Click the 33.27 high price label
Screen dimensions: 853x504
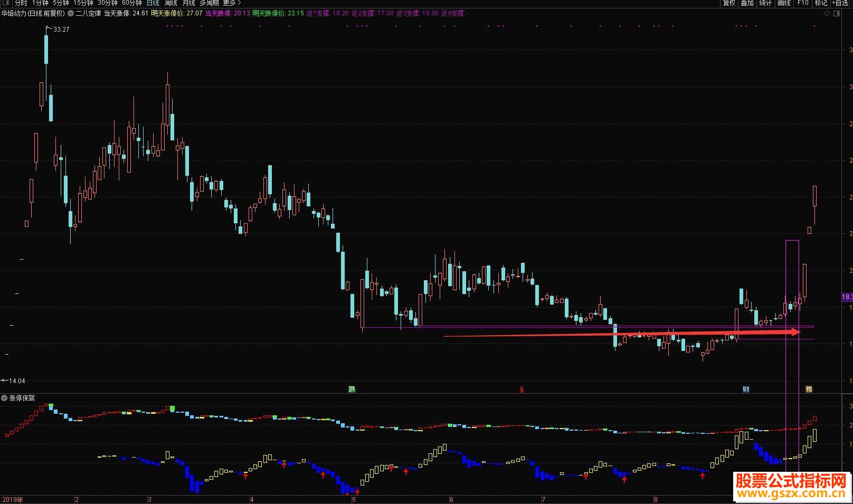[61, 30]
